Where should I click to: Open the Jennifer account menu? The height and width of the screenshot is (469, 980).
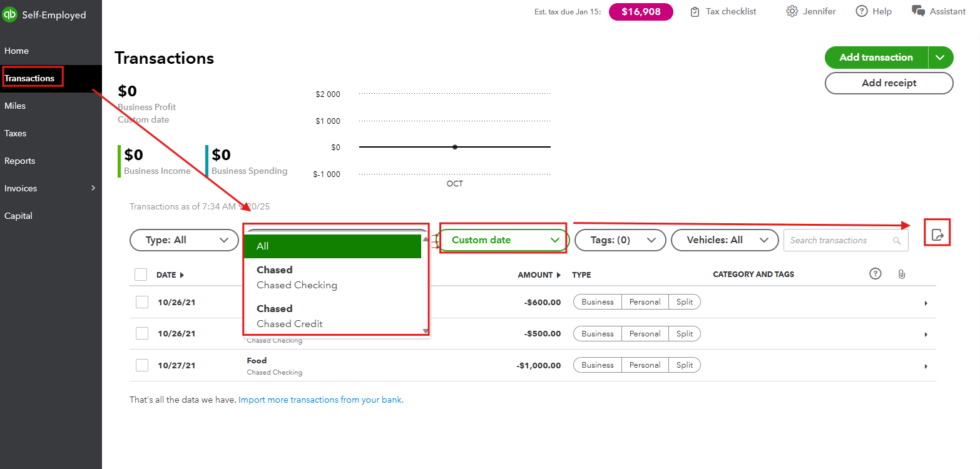click(819, 11)
